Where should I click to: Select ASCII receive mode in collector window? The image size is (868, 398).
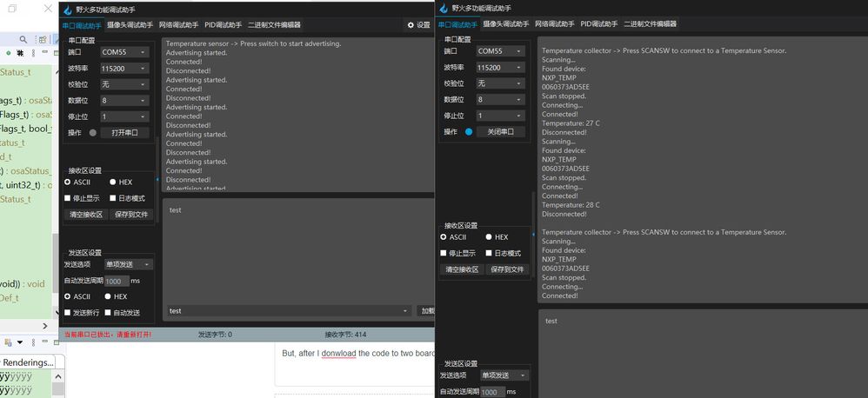coord(444,236)
